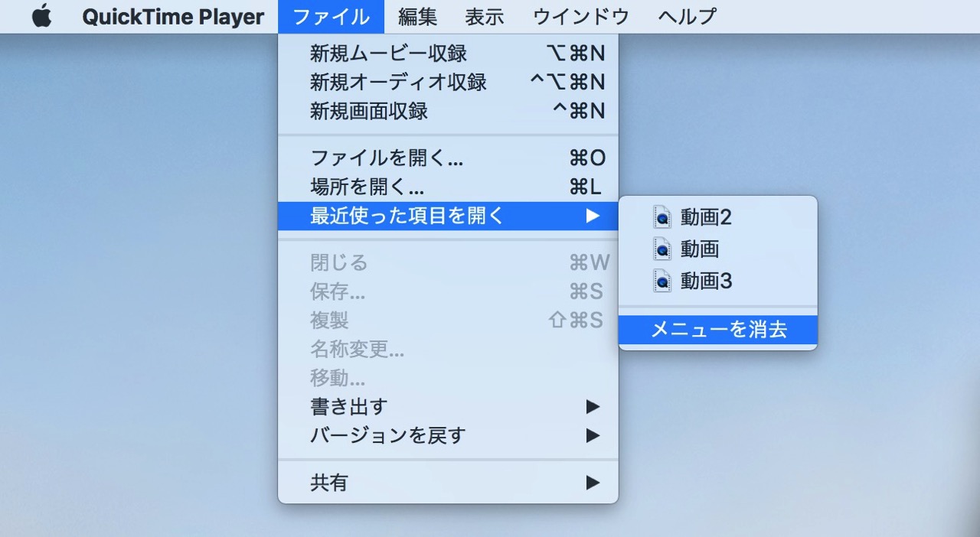
Task: Start 新規画面収録
Action: tap(448, 111)
